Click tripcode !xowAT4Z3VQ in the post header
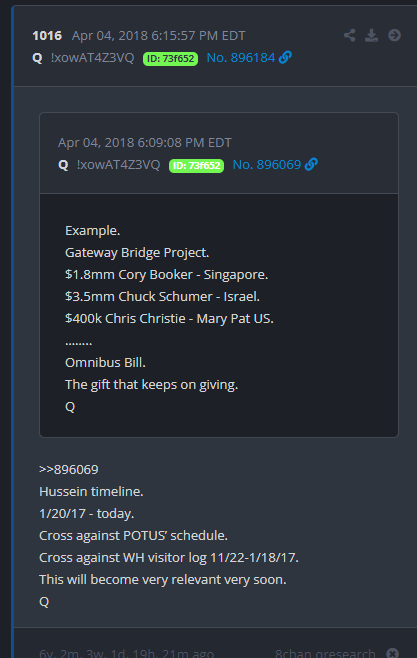417x658 pixels. pyautogui.click(x=92, y=57)
